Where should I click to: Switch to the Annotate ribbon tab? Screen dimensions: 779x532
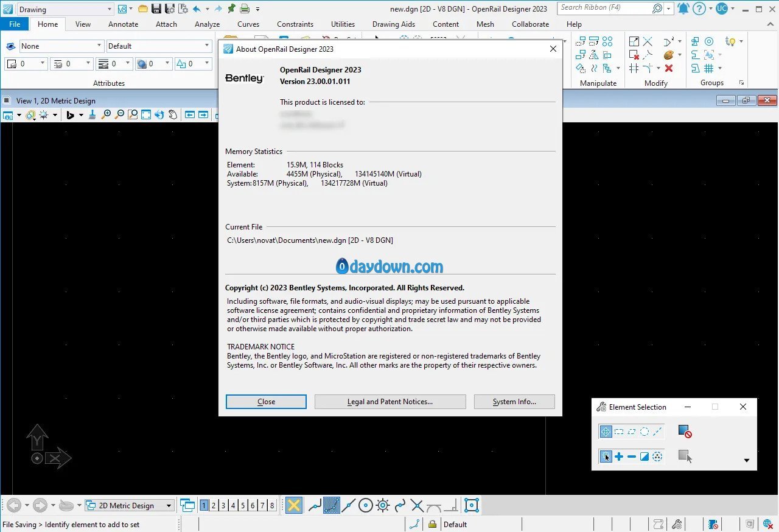pyautogui.click(x=123, y=24)
